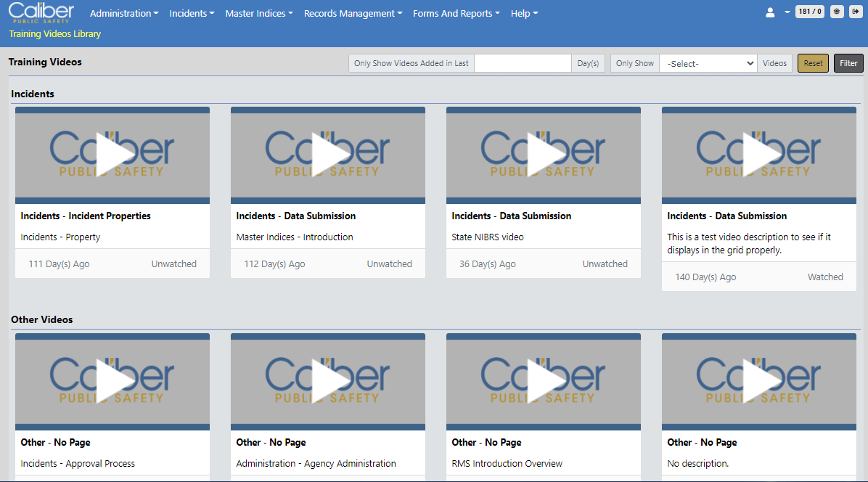This screenshot has width=868, height=482.
Task: Open the Master Indices - Introduction video thumbnail
Action: point(328,155)
